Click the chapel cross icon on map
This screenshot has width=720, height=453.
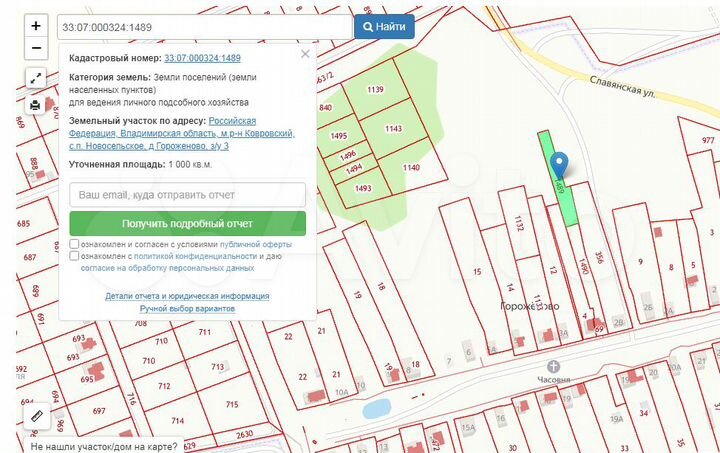coord(553,366)
